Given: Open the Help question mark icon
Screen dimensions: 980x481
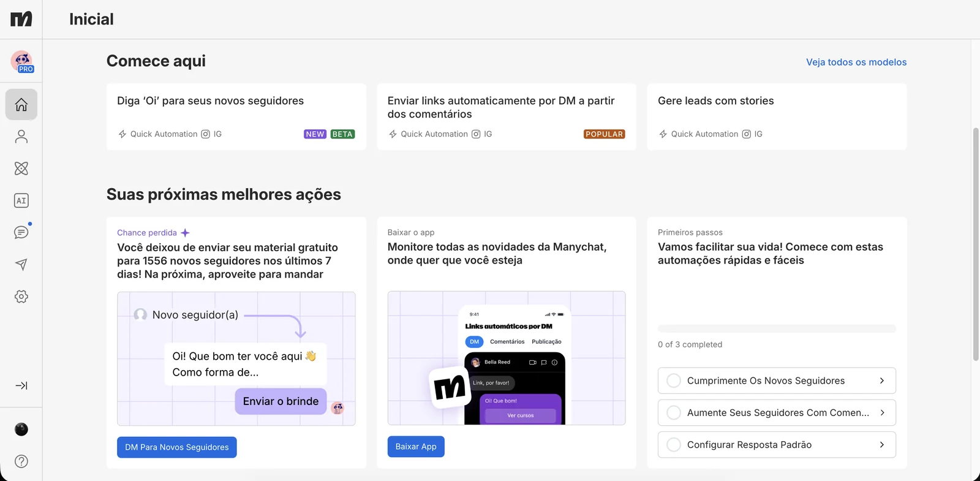Looking at the screenshot, I should coord(21,461).
